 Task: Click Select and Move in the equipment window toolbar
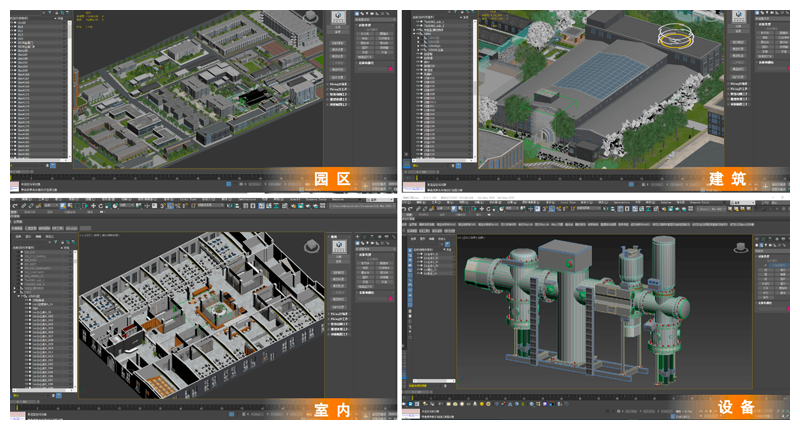(x=482, y=209)
